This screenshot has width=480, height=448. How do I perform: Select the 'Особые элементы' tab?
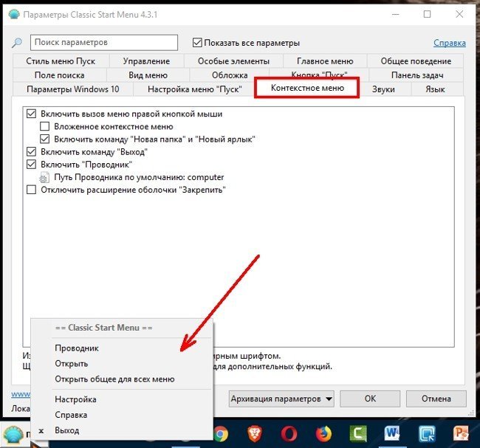click(233, 61)
